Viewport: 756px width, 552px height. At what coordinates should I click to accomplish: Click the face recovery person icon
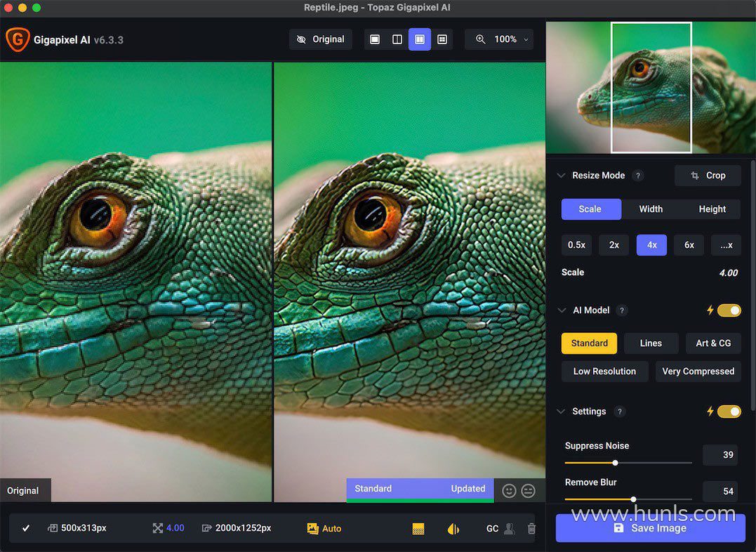click(510, 528)
